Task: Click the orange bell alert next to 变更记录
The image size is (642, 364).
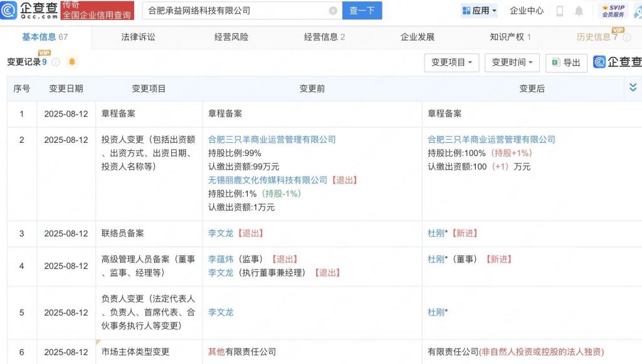Action: tap(71, 62)
